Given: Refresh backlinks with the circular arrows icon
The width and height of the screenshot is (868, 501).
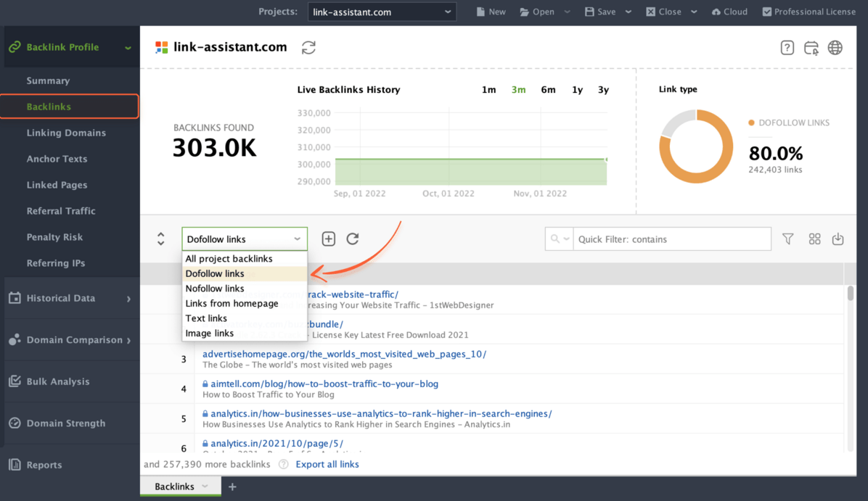Looking at the screenshot, I should coord(353,239).
